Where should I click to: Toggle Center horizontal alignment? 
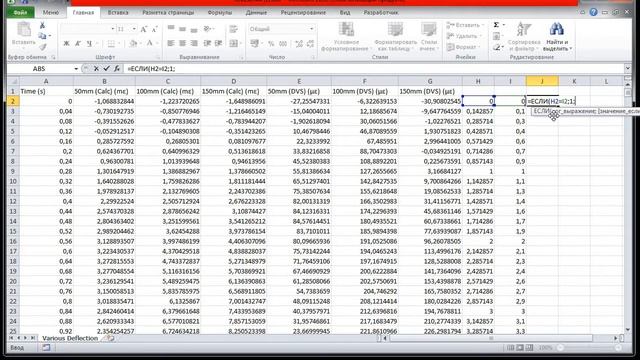coord(182,43)
